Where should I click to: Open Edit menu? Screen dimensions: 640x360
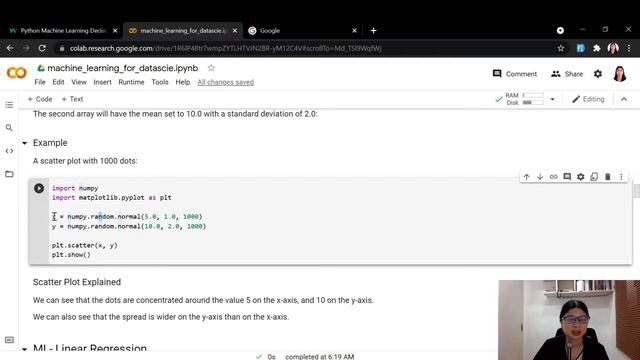[x=58, y=82]
